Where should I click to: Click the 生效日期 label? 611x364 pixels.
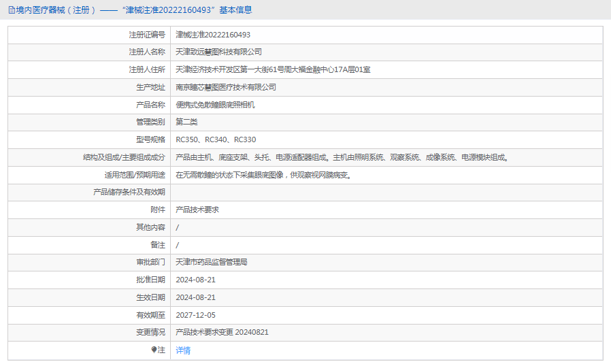click(x=150, y=297)
